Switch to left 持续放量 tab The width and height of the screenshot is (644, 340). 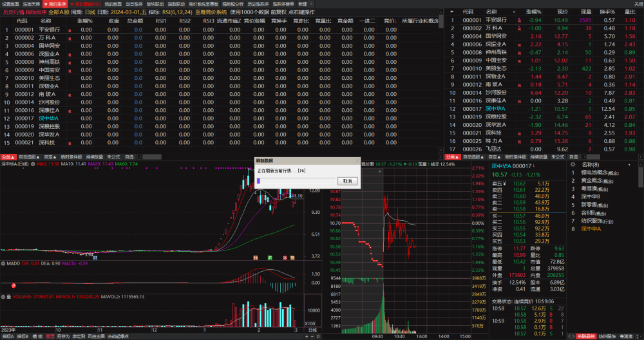pos(95,157)
